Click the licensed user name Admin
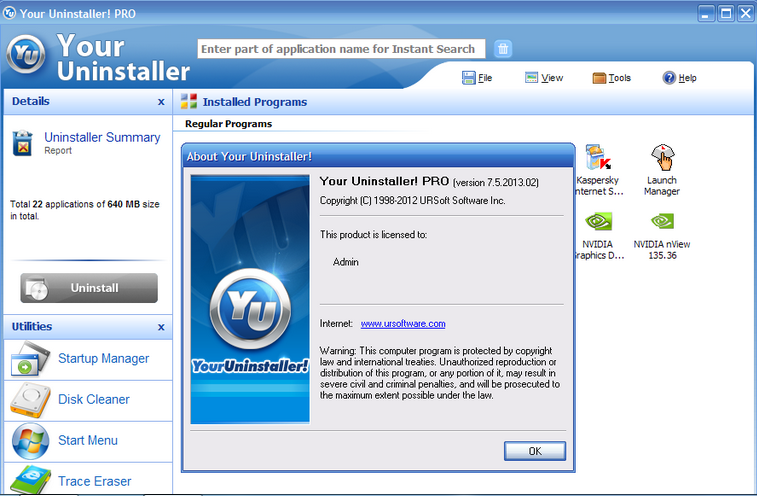This screenshot has width=757, height=496. click(x=346, y=262)
